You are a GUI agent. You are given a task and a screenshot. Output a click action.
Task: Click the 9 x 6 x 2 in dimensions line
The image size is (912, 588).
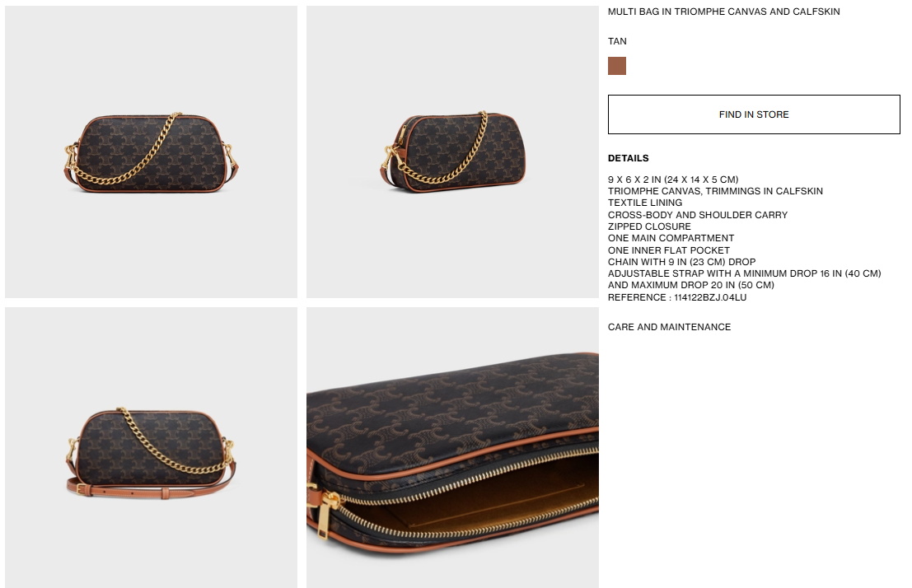[x=673, y=180]
